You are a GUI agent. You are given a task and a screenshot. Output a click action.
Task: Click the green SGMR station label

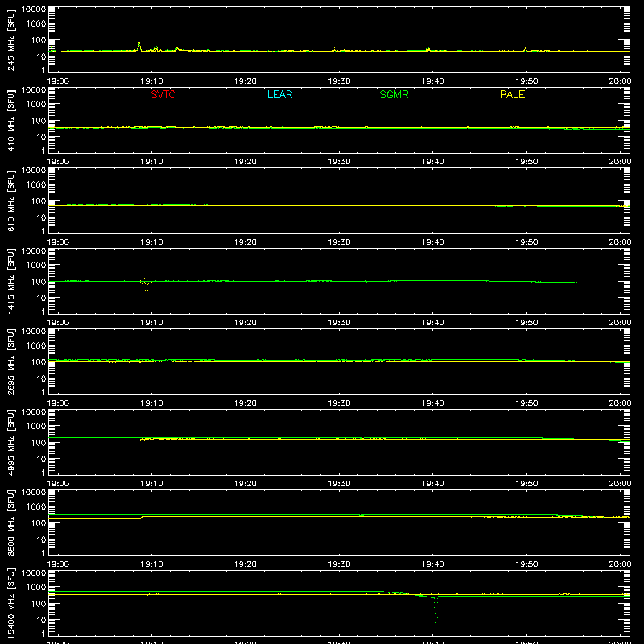pos(394,94)
